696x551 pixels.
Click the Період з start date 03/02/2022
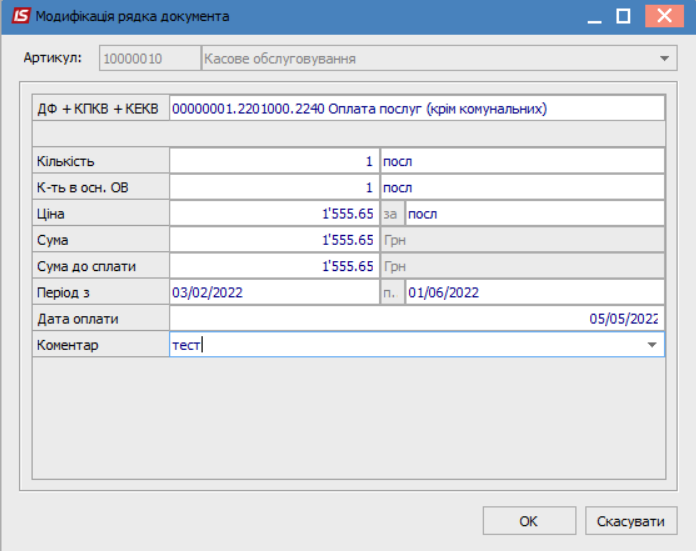274,292
